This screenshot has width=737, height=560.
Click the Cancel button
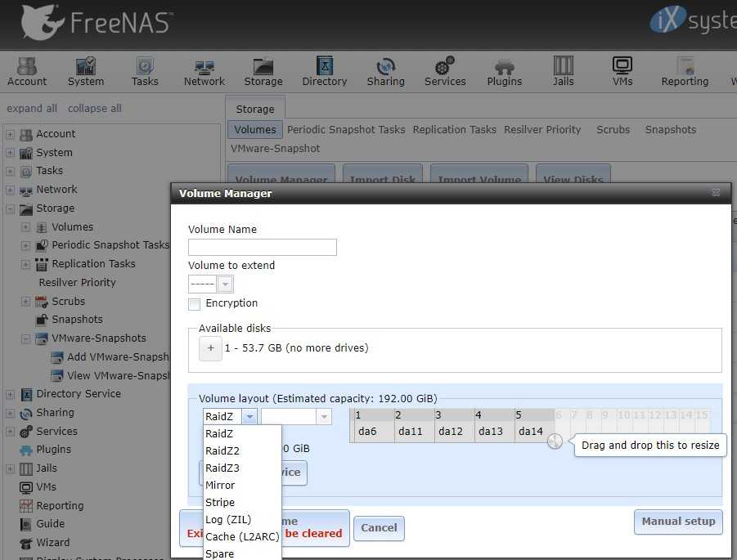coord(379,528)
